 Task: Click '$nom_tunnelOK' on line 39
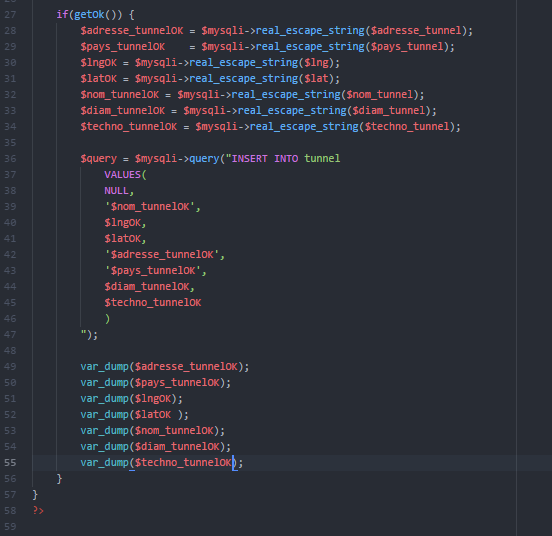(150, 207)
